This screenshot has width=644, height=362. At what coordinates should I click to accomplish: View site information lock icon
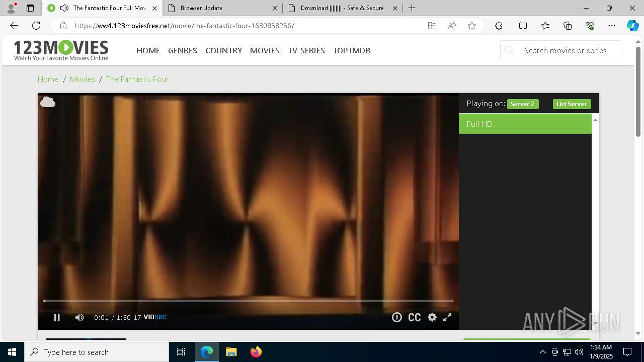tap(63, 26)
